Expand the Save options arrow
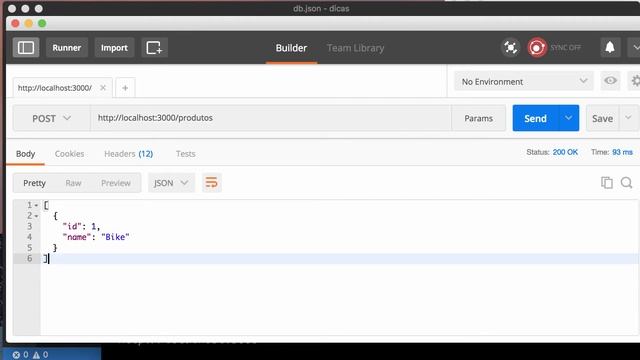This screenshot has height=360, width=640. pyautogui.click(x=629, y=118)
